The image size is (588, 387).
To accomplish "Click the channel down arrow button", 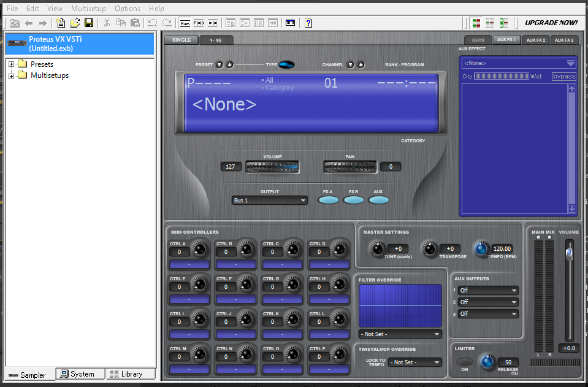I will (x=350, y=64).
